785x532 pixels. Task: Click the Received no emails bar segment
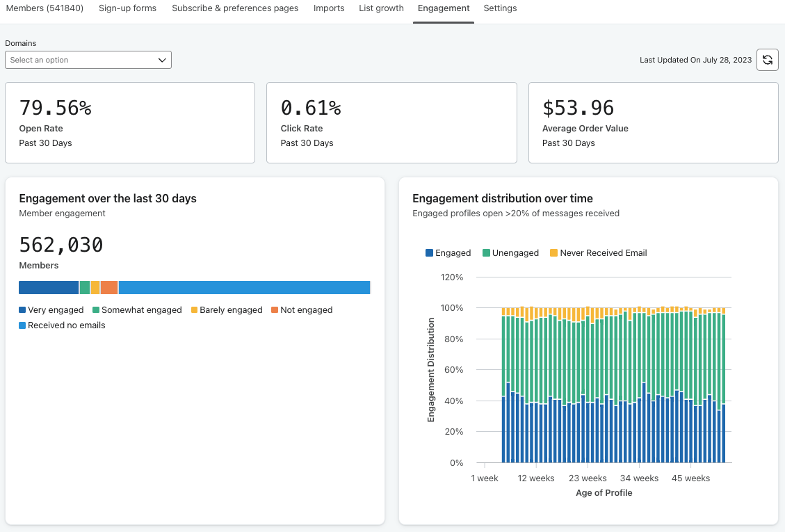point(243,288)
